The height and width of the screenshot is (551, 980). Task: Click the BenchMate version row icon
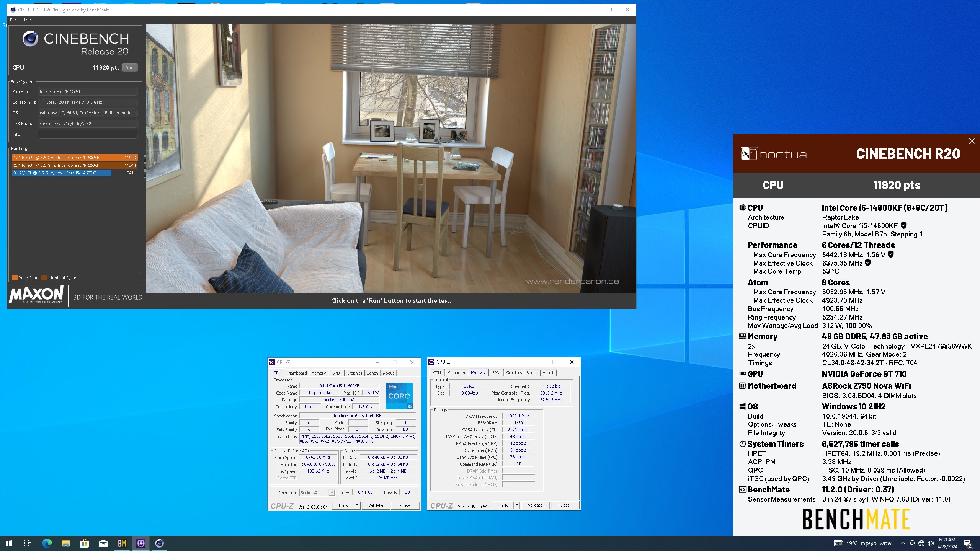point(742,489)
